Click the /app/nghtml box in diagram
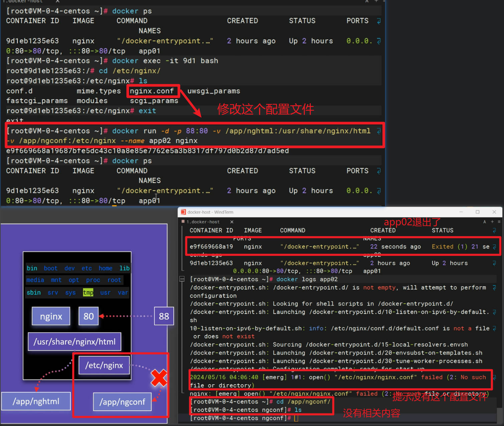Image resolution: width=504 pixels, height=426 pixels. 36,401
